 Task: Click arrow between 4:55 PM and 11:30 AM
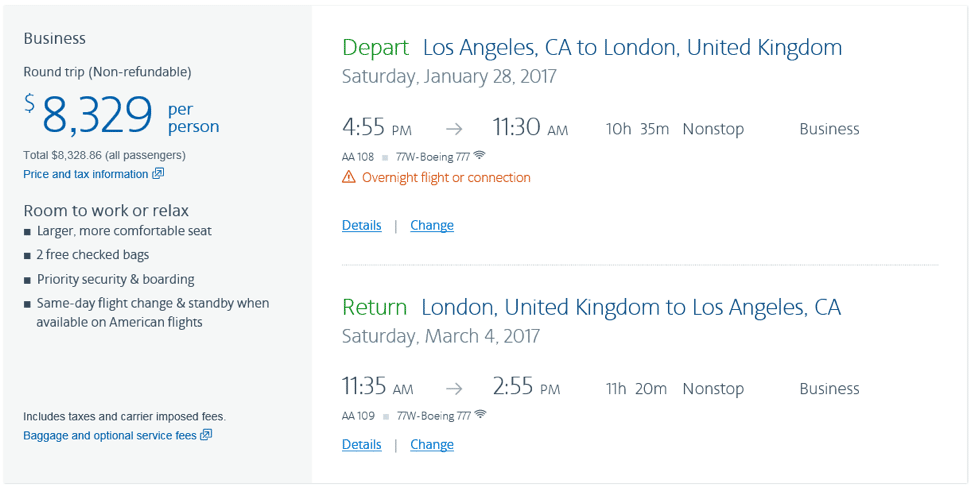(x=454, y=129)
